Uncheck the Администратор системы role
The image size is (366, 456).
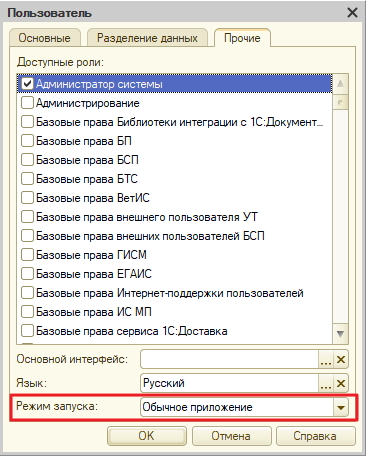pos(27,84)
